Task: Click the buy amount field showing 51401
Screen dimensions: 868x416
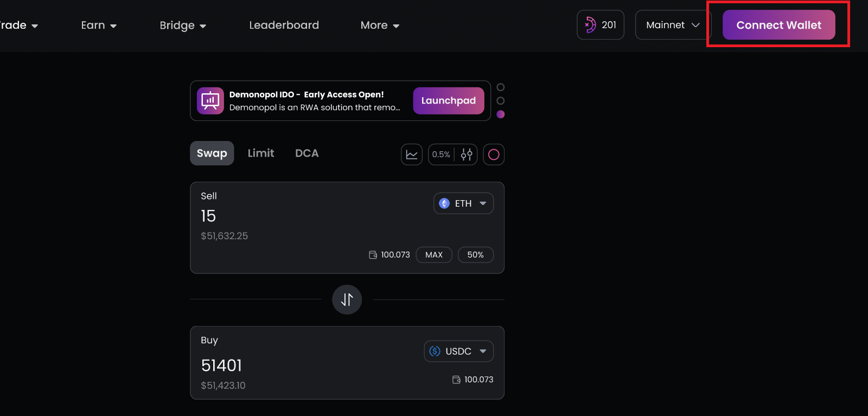Action: click(x=221, y=366)
